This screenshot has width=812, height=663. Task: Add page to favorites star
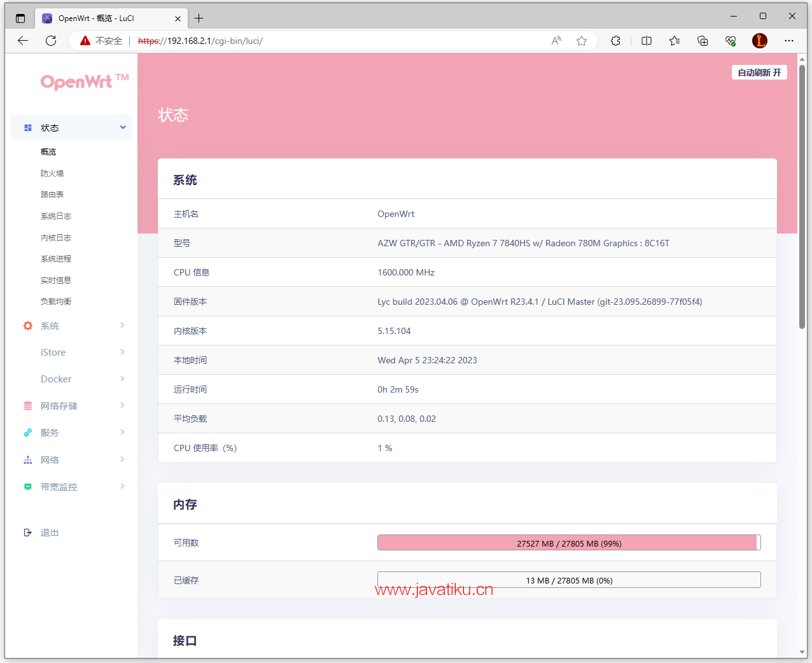582,41
